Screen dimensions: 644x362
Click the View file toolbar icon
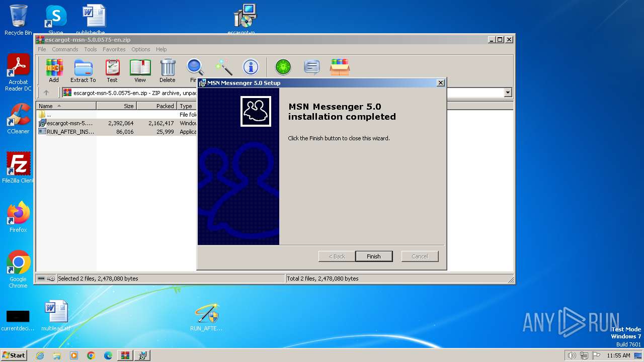pyautogui.click(x=140, y=71)
